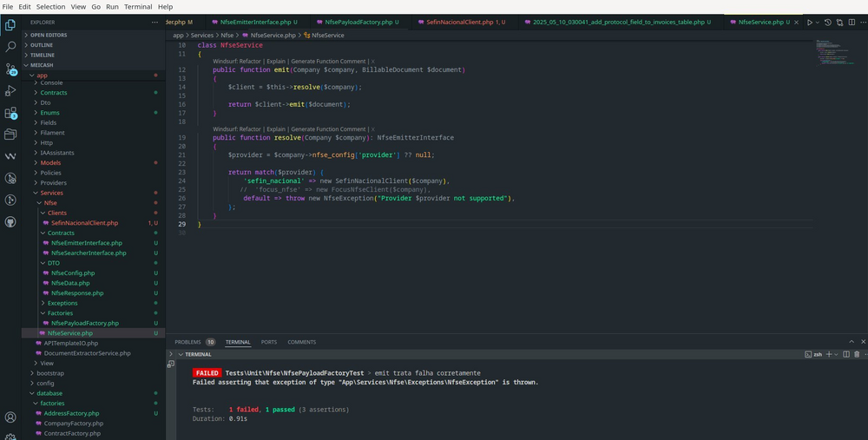Click Generate Function Comment above resolve function
The image size is (868, 440).
pyautogui.click(x=328, y=129)
